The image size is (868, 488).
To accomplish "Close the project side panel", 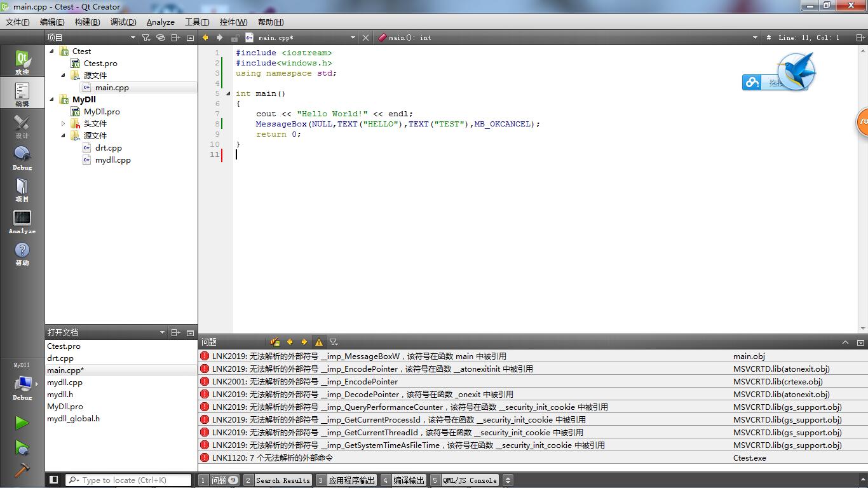I will [190, 37].
